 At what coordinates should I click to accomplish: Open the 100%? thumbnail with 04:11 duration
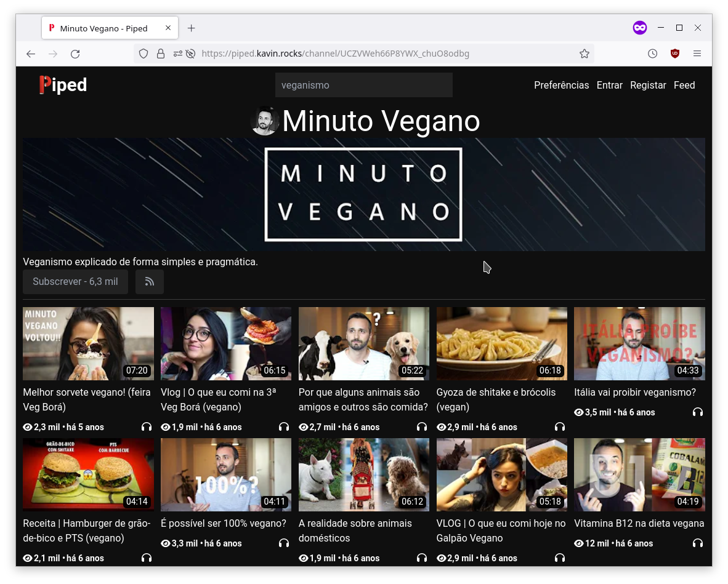(x=226, y=475)
